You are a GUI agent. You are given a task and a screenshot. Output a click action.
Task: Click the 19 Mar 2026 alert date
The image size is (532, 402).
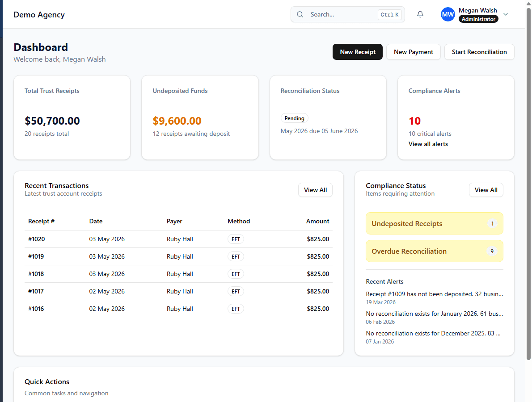pyautogui.click(x=380, y=302)
